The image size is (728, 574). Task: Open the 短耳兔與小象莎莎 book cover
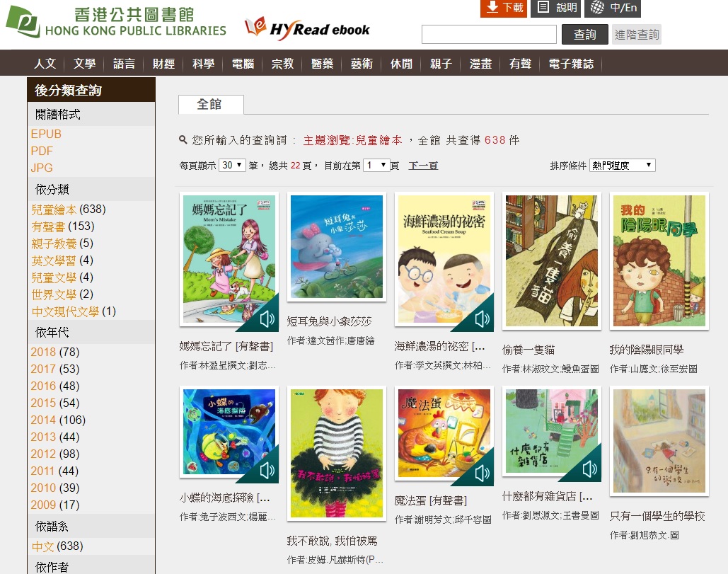[337, 246]
